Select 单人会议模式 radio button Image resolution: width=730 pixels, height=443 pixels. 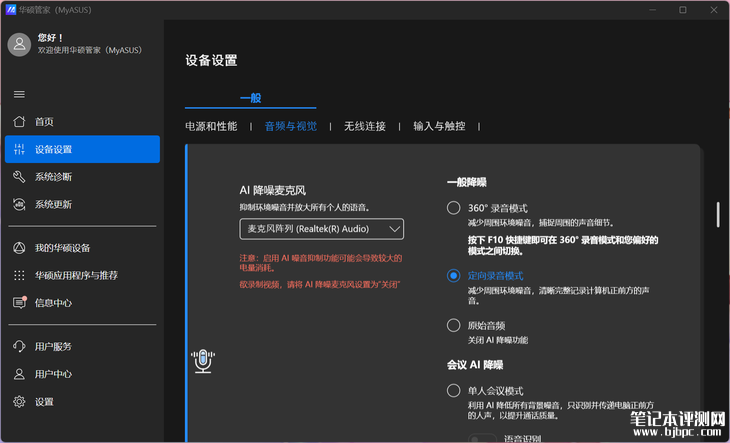pyautogui.click(x=453, y=390)
